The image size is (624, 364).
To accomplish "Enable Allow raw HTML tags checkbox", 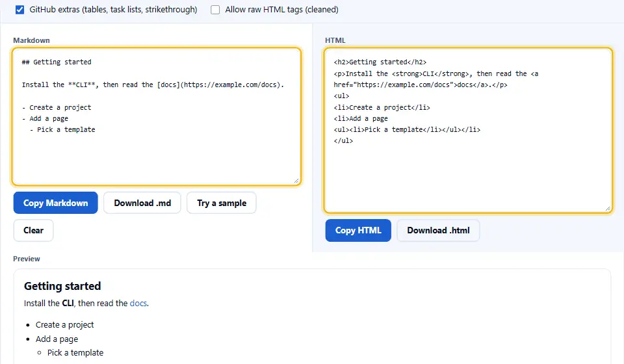I will pos(215,10).
